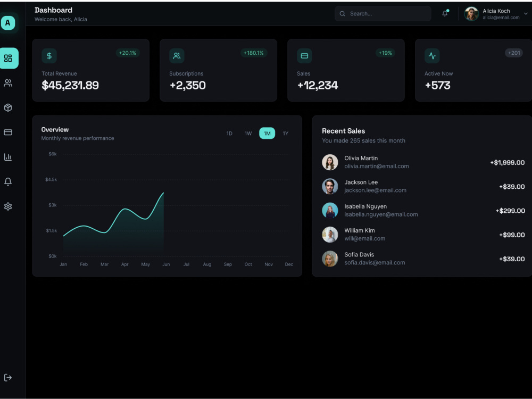Image resolution: width=532 pixels, height=399 pixels.
Task: Click sofia.davis@email.com
Action: pos(375,263)
